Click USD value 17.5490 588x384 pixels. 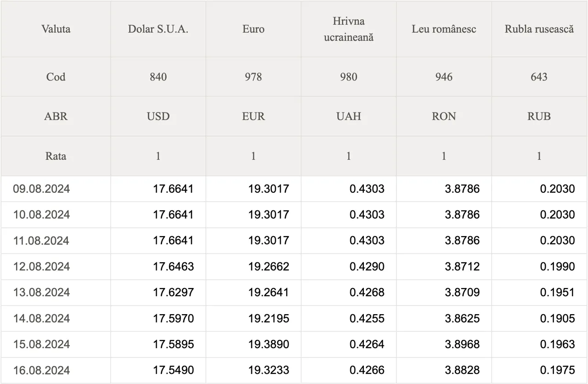[173, 370]
